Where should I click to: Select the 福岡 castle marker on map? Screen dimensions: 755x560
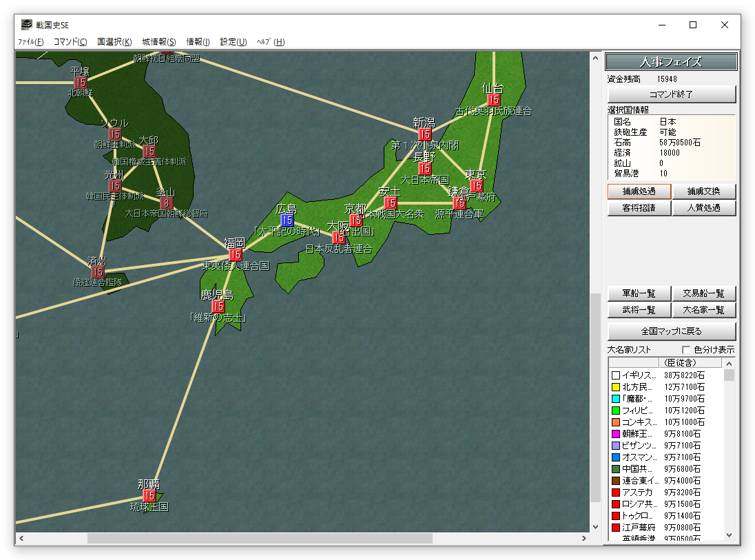[235, 255]
